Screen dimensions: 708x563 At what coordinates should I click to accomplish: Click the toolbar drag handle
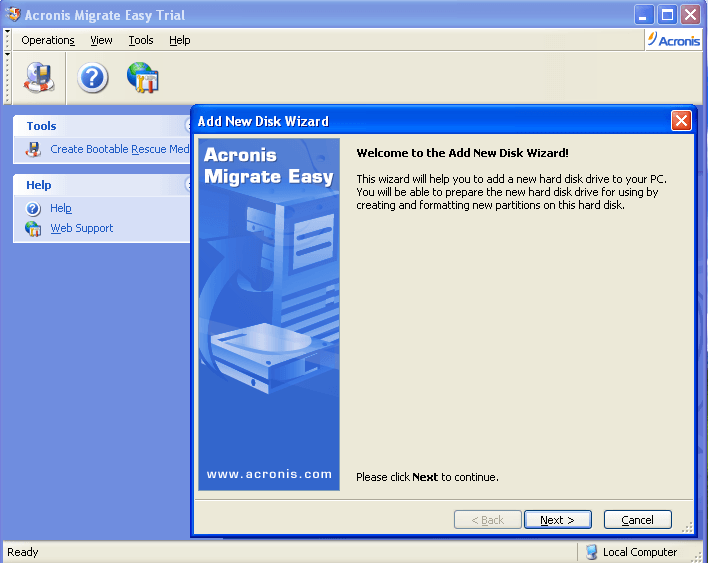[x=7, y=78]
